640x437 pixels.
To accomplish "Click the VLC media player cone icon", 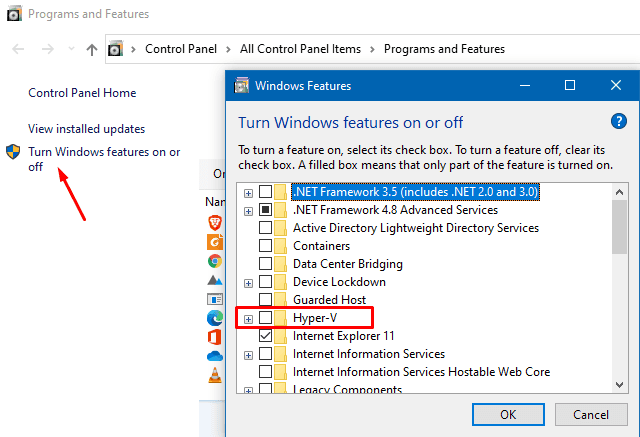I will pos(214,375).
